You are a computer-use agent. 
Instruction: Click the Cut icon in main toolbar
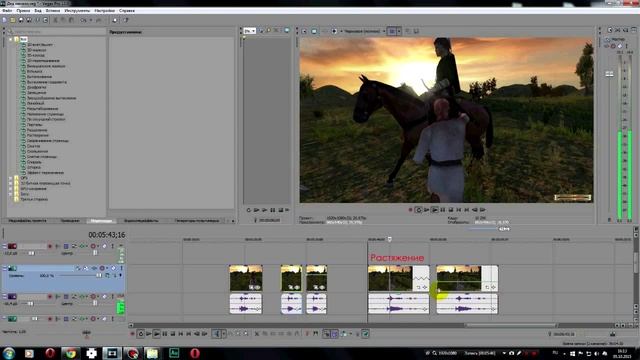(56, 20)
